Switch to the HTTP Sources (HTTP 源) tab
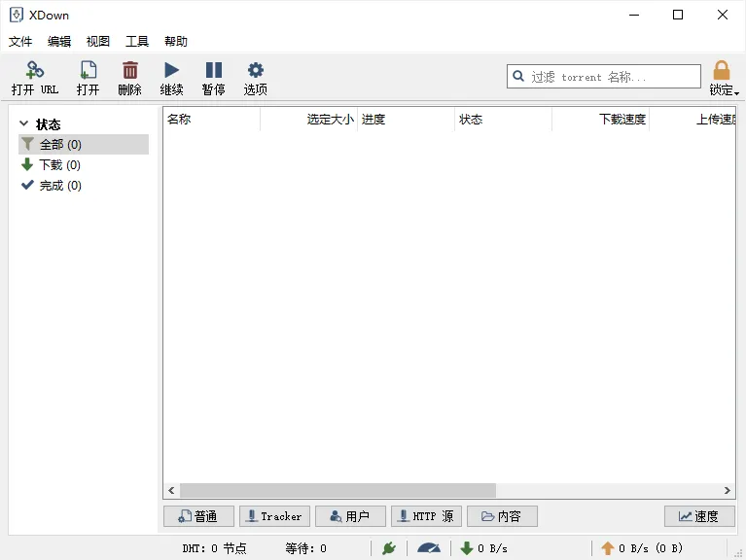Image resolution: width=746 pixels, height=560 pixels. [x=426, y=516]
